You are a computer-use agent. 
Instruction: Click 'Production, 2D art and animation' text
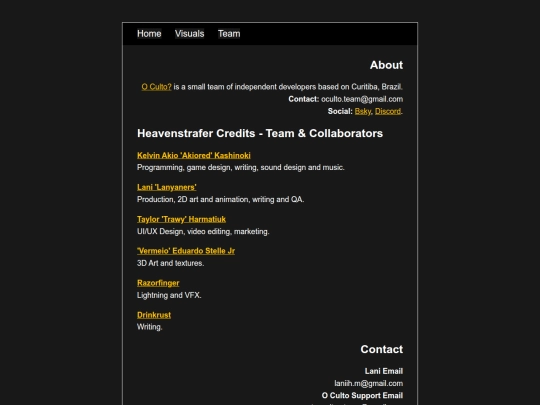[x=220, y=199]
